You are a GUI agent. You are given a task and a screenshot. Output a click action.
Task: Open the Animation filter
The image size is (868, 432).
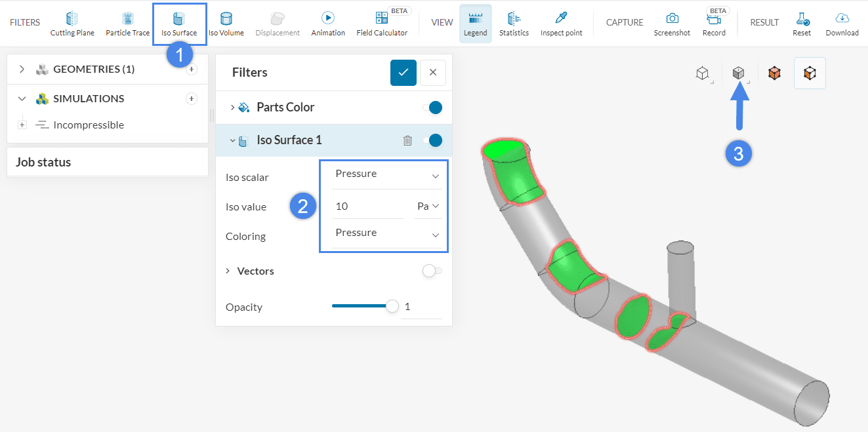[328, 23]
